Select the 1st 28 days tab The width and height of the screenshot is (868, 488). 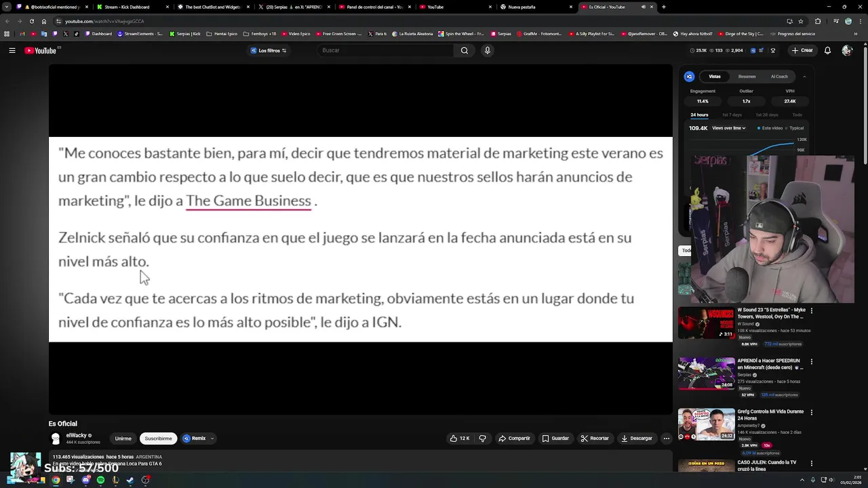767,115
